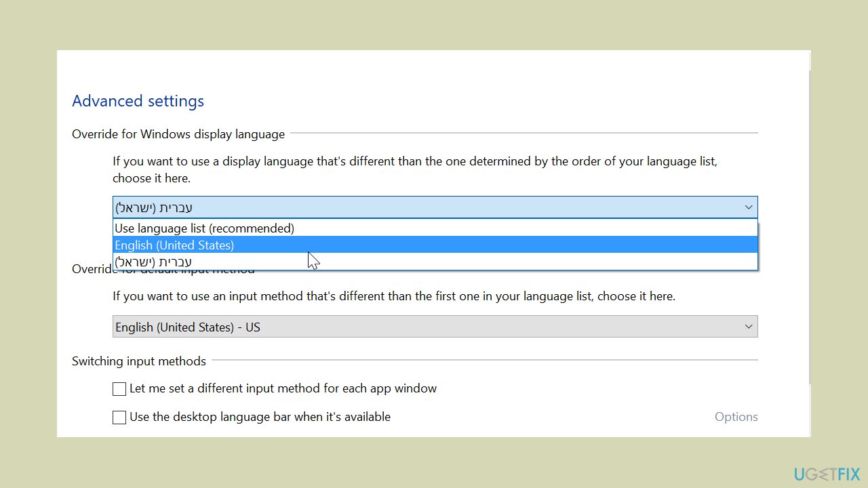
Task: Pick the Hebrew (ישראל) option in list
Action: 435,262
